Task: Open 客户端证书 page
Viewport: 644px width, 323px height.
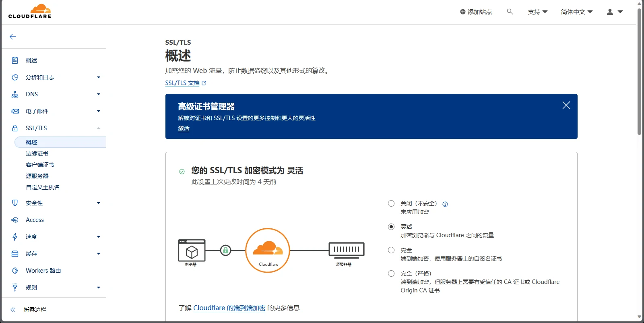Action: pyautogui.click(x=40, y=165)
